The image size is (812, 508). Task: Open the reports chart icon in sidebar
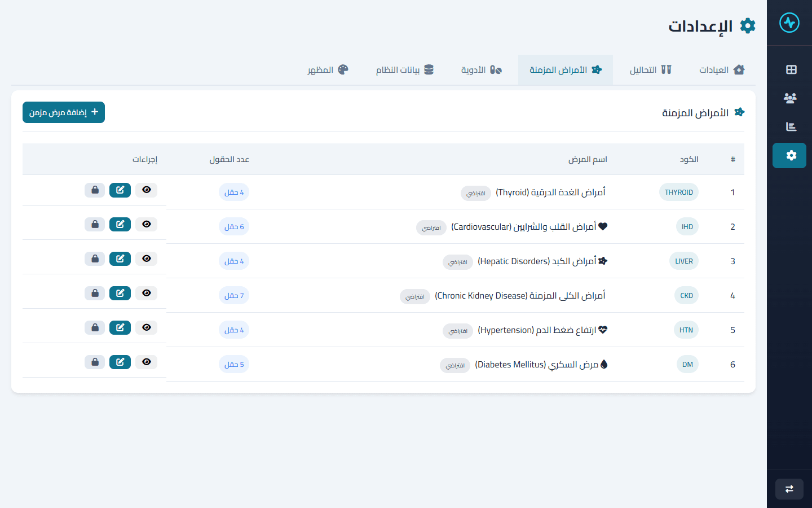(791, 126)
